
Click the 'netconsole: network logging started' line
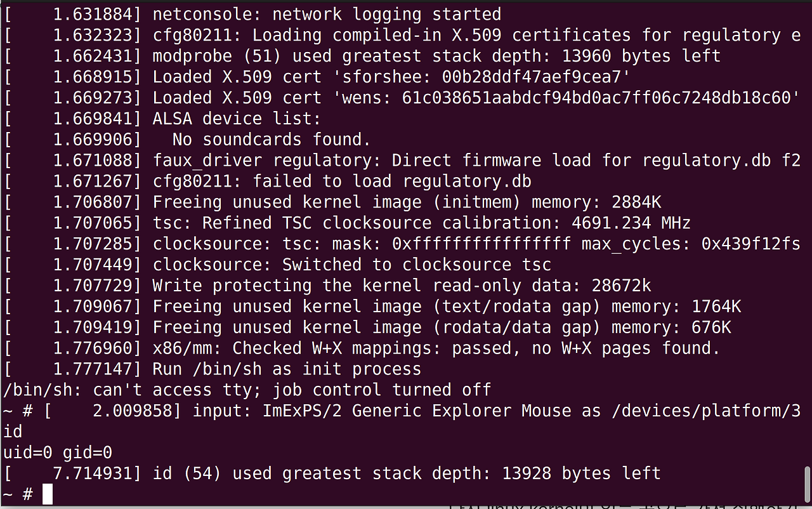point(326,14)
